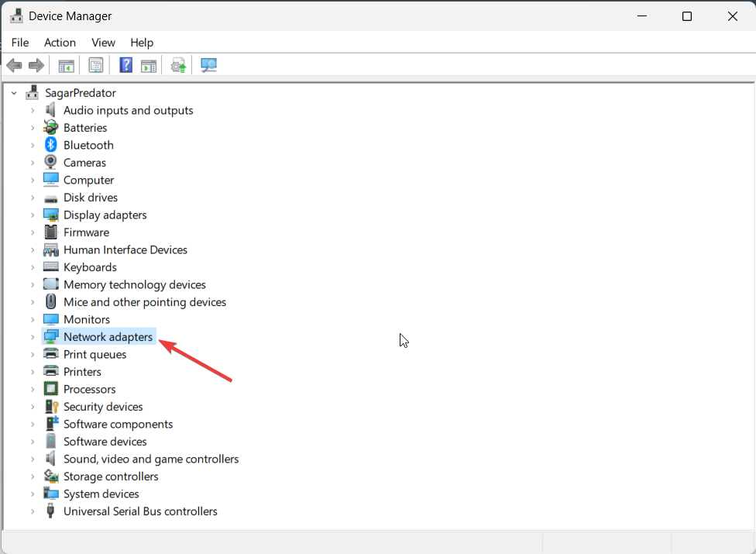Select the Software devices tree item
This screenshot has height=554, width=756.
[105, 441]
